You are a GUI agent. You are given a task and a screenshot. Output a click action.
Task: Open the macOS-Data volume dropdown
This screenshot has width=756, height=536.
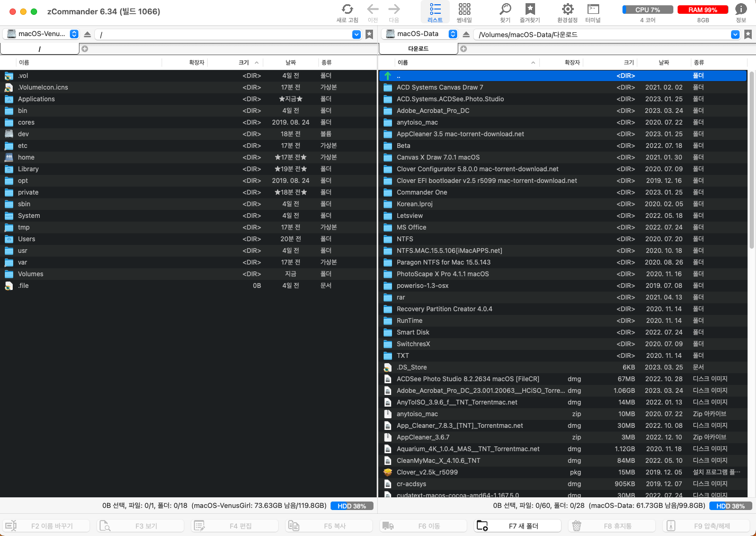click(x=420, y=34)
